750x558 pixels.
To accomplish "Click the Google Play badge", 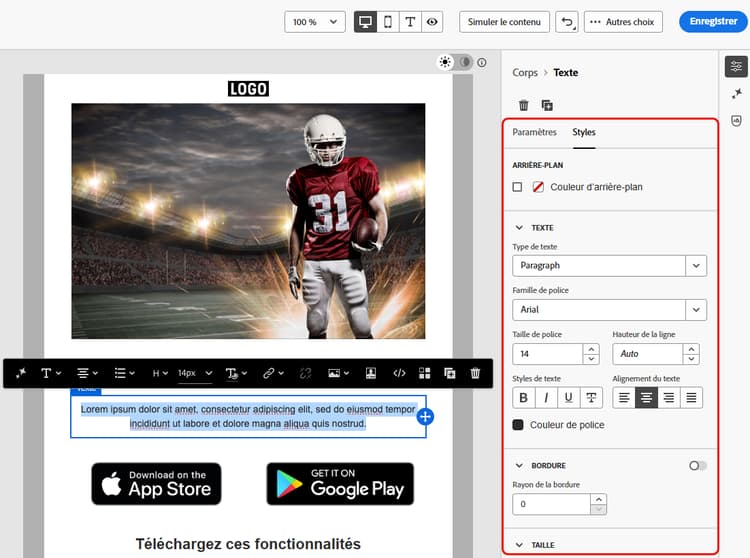I will [x=340, y=484].
